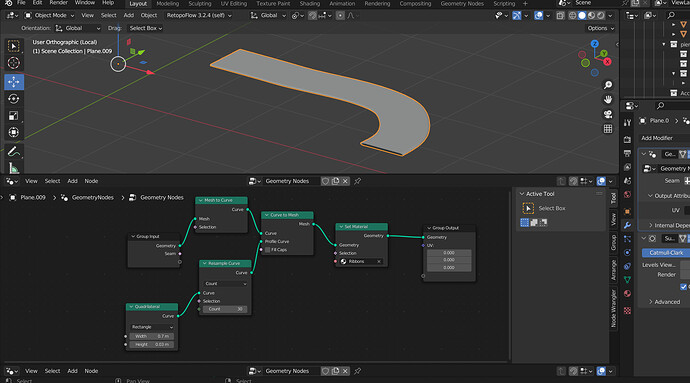This screenshot has height=383, width=690.
Task: Open the Add menu in upper node editor
Action: pyautogui.click(x=72, y=181)
